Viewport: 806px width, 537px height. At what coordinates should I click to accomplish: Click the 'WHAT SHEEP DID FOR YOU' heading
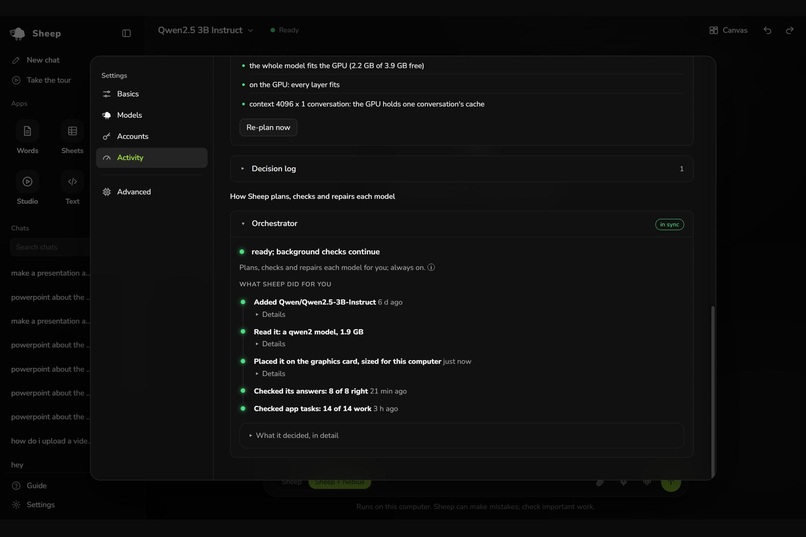click(285, 284)
